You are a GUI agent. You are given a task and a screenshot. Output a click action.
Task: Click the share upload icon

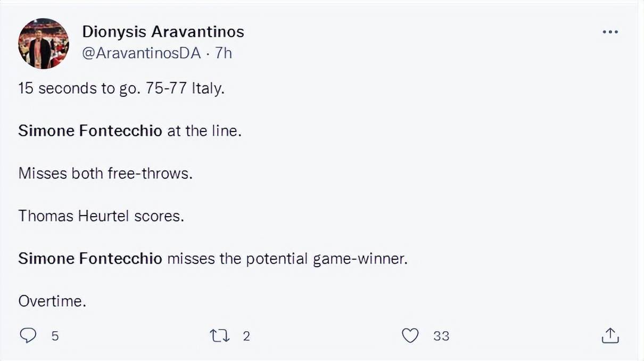point(610,335)
